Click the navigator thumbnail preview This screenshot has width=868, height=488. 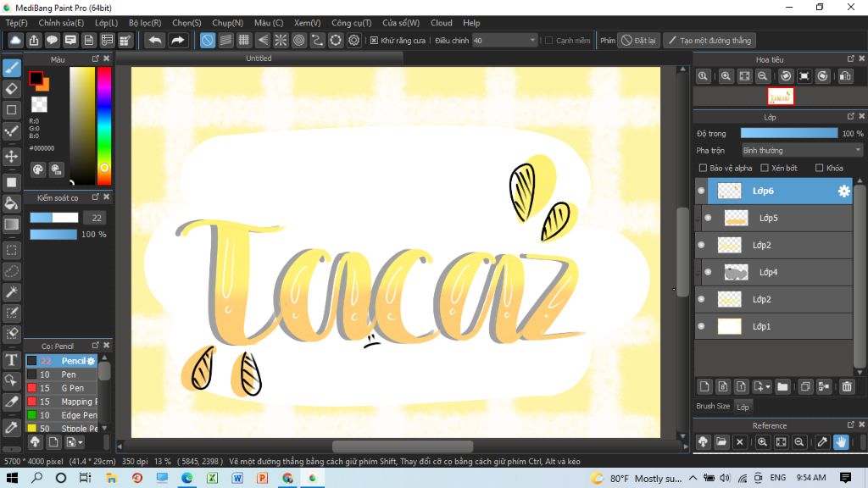coord(781,97)
